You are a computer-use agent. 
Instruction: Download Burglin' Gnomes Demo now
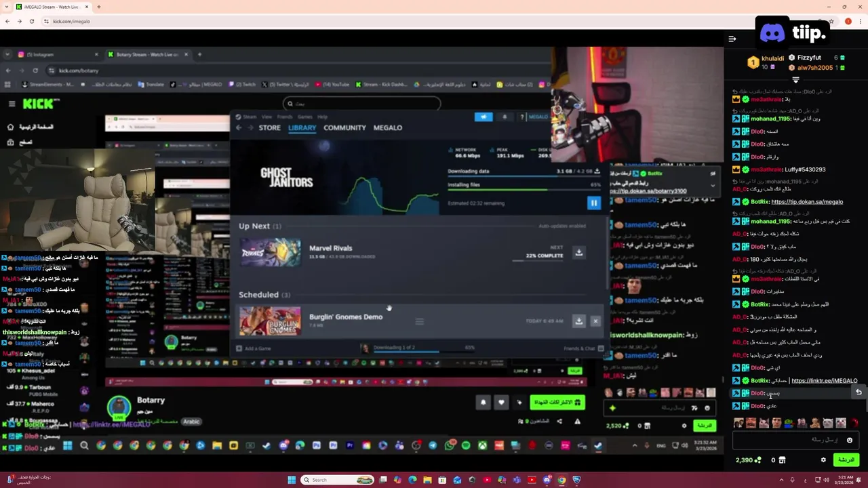578,321
